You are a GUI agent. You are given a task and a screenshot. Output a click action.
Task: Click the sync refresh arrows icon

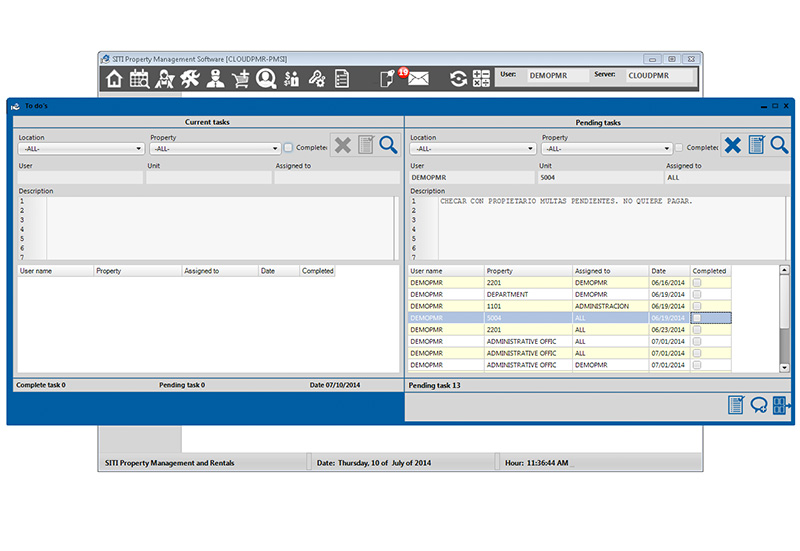pyautogui.click(x=458, y=79)
